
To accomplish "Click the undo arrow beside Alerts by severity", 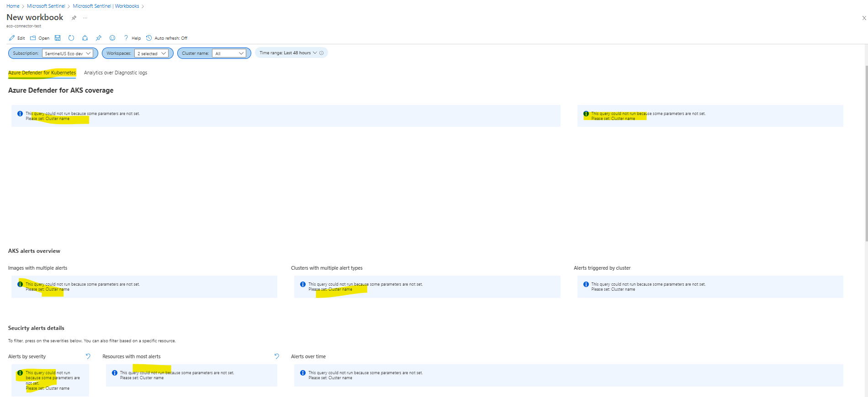I will pyautogui.click(x=88, y=356).
